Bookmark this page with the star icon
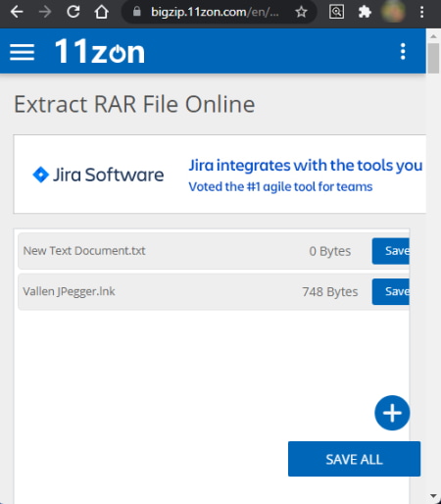The width and height of the screenshot is (441, 504). (x=301, y=12)
